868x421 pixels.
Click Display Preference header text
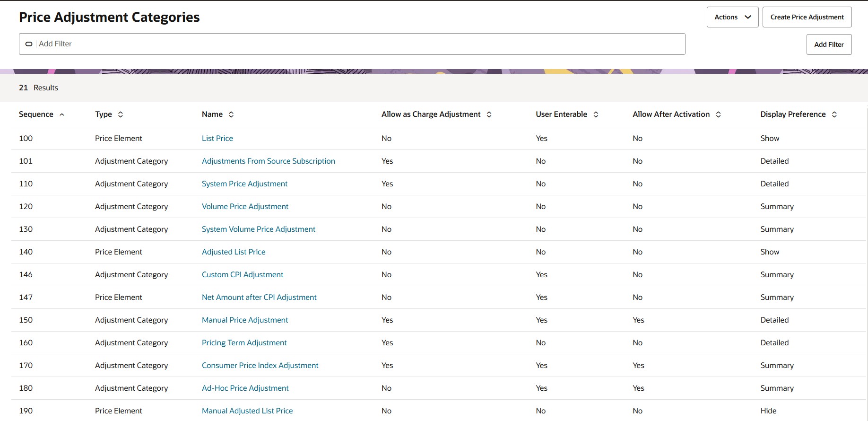pyautogui.click(x=793, y=114)
